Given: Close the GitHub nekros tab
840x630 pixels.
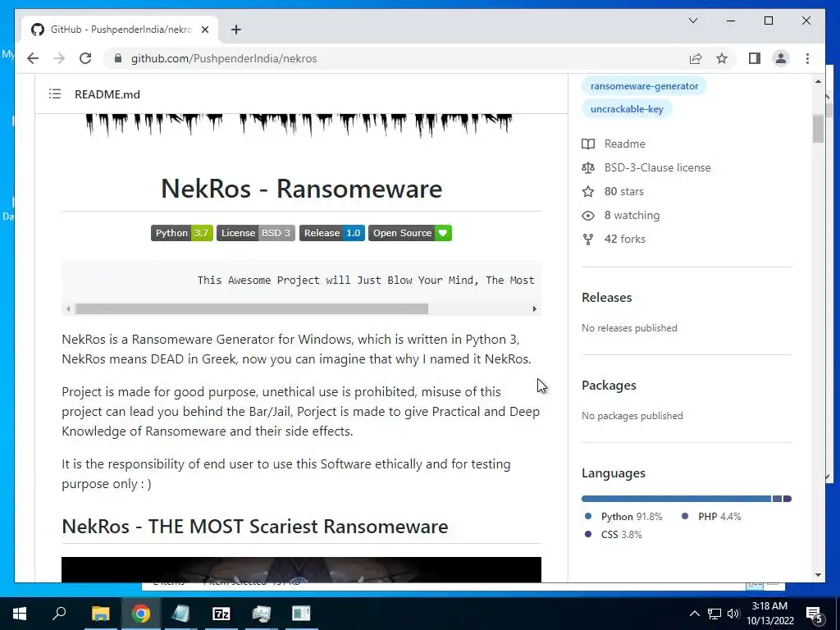Looking at the screenshot, I should pyautogui.click(x=204, y=30).
